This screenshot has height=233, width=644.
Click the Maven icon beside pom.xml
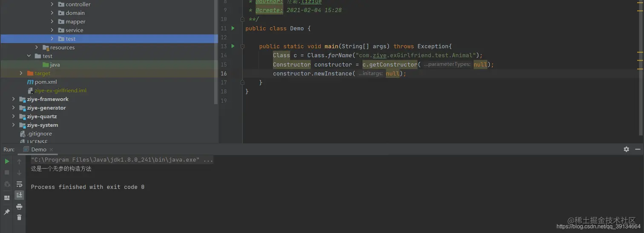pos(30,82)
